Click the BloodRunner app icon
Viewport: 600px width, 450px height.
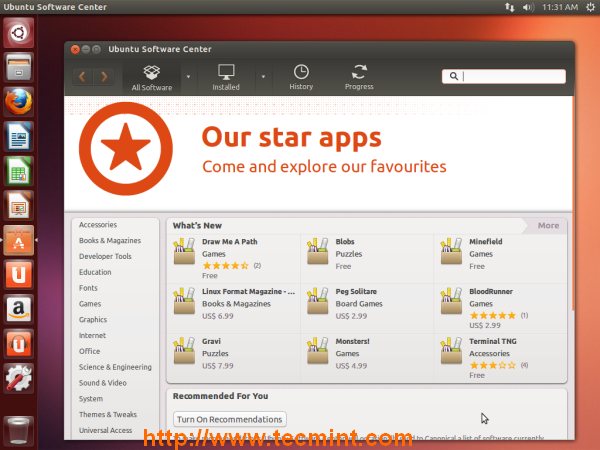(451, 301)
